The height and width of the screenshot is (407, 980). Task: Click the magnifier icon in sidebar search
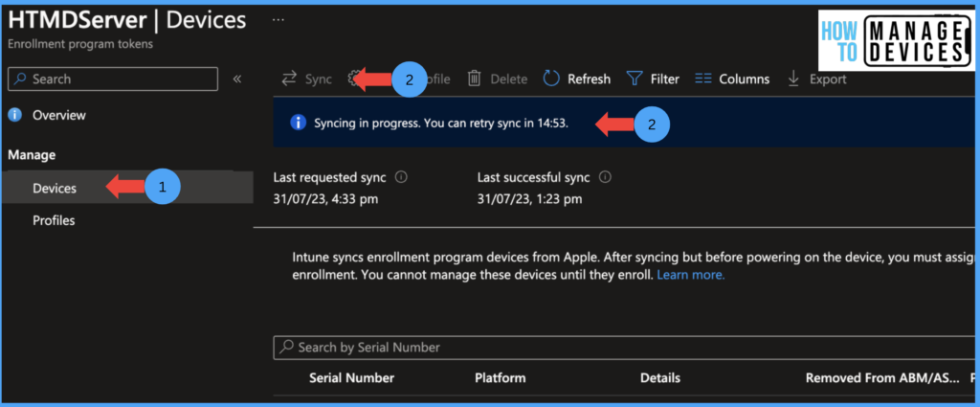pos(21,79)
